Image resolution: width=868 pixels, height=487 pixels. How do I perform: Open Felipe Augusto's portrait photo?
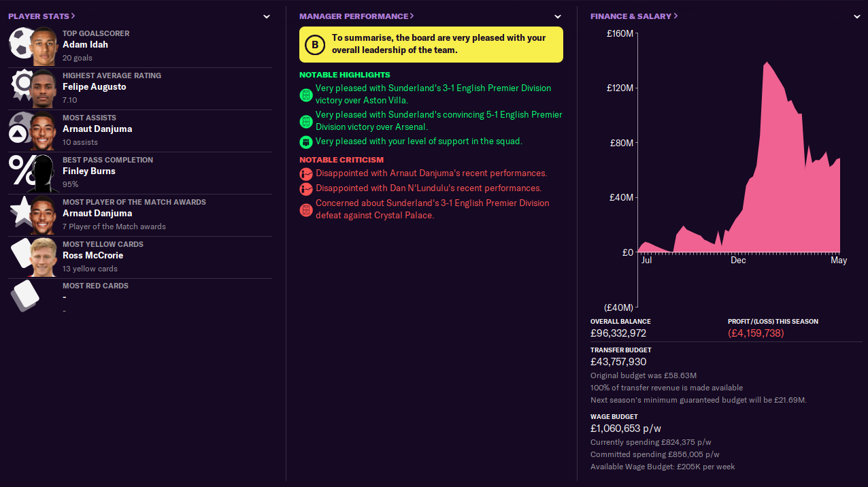coord(43,88)
